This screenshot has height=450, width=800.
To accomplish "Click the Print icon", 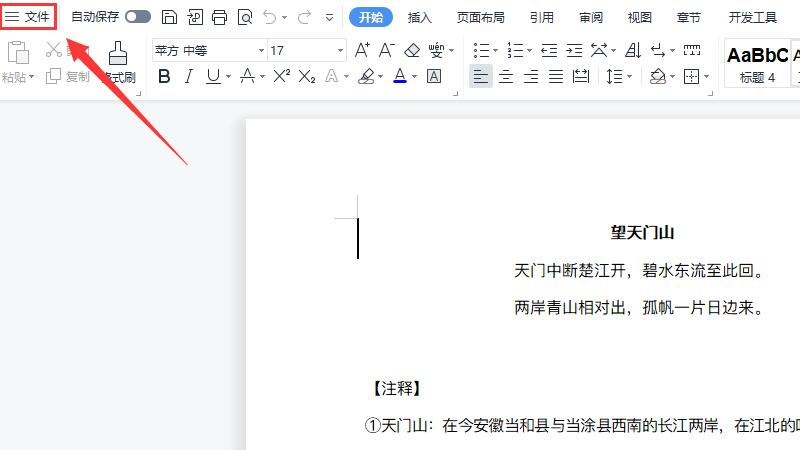I will point(219,17).
